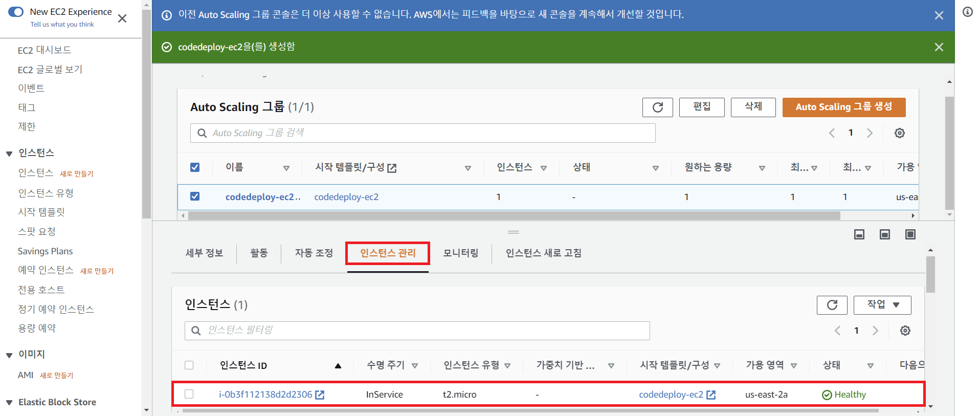
Task: Select the i-0b3f112138d2d2306 instance checkbox
Action: tap(189, 394)
